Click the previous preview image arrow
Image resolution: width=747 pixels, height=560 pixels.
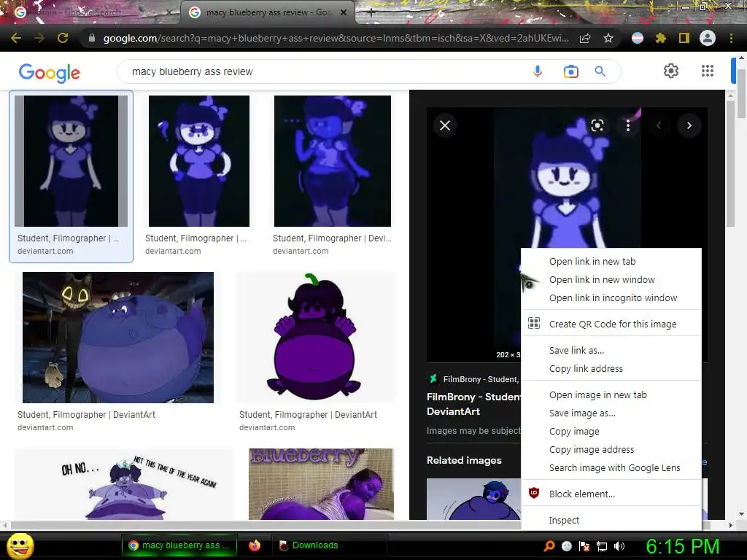[659, 125]
